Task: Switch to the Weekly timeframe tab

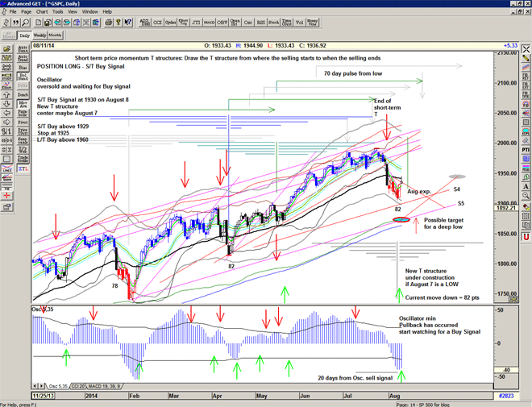Action: point(39,35)
